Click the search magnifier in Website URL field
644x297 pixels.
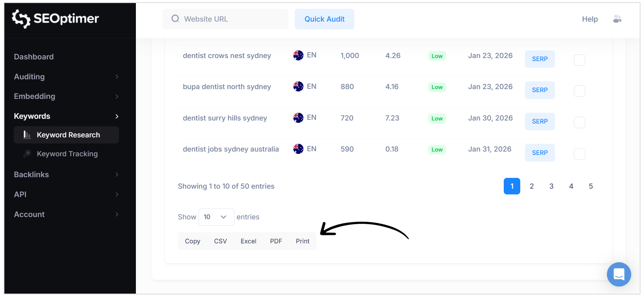pos(175,19)
